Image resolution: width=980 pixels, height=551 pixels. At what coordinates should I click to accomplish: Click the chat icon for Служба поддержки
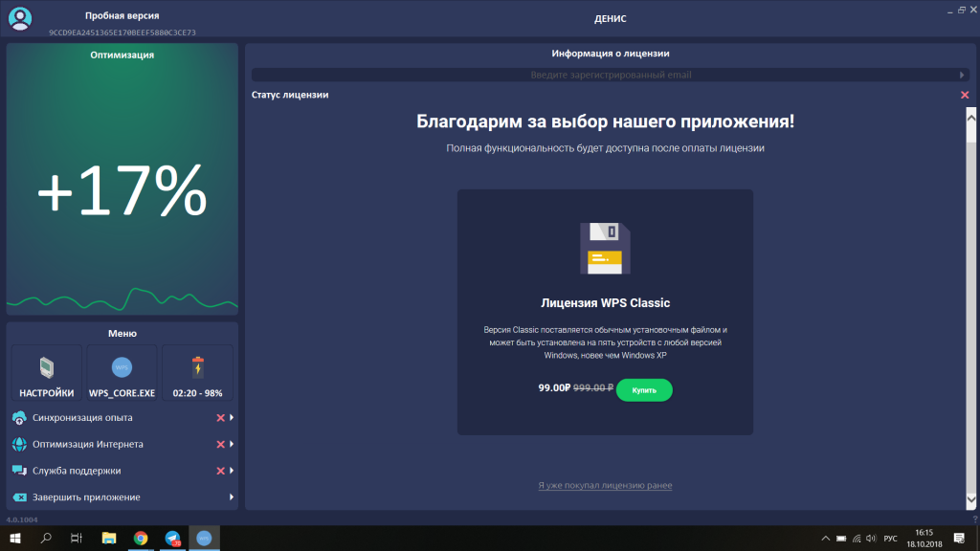click(19, 472)
